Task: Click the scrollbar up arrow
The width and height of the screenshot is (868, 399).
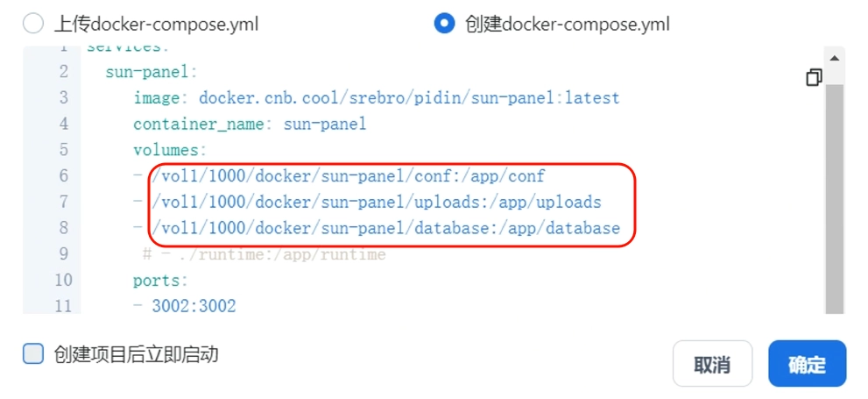Action: pos(835,58)
